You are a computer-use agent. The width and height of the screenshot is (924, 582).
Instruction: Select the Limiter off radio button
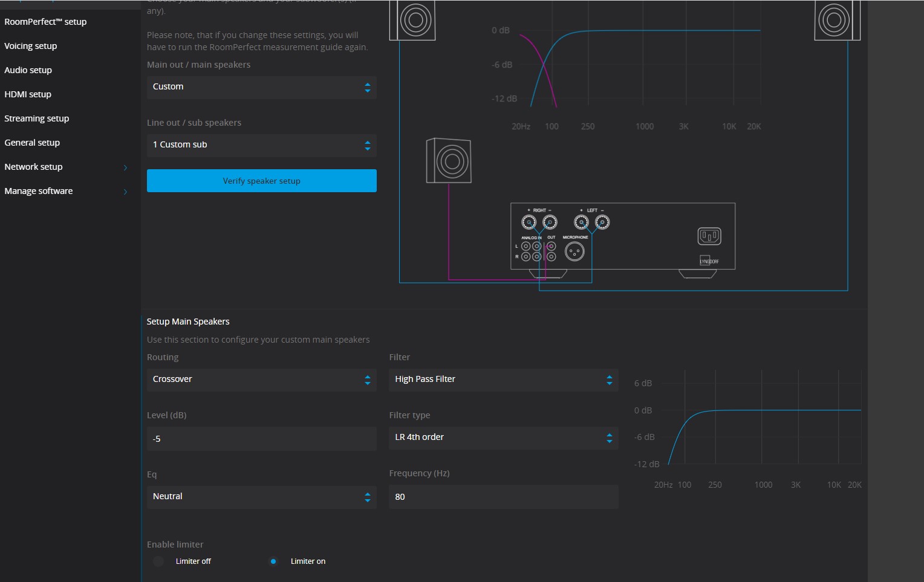click(158, 561)
